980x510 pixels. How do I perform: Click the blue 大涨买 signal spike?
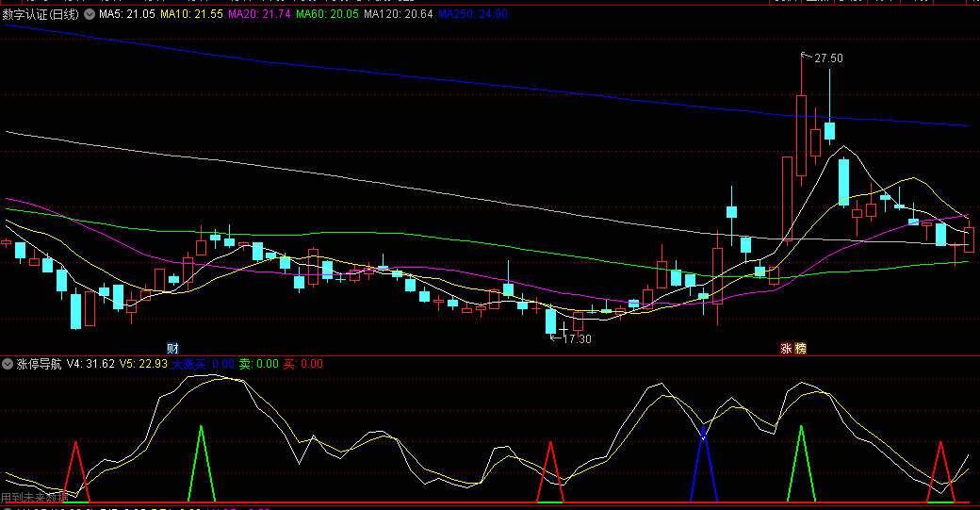pyautogui.click(x=704, y=464)
